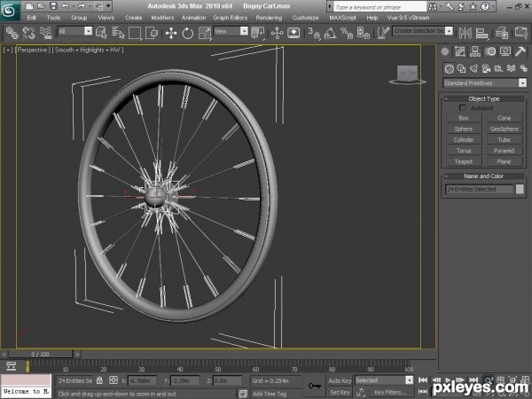532x399 pixels.
Task: Click the Edit Named Selection Sets icon
Action: click(x=383, y=33)
